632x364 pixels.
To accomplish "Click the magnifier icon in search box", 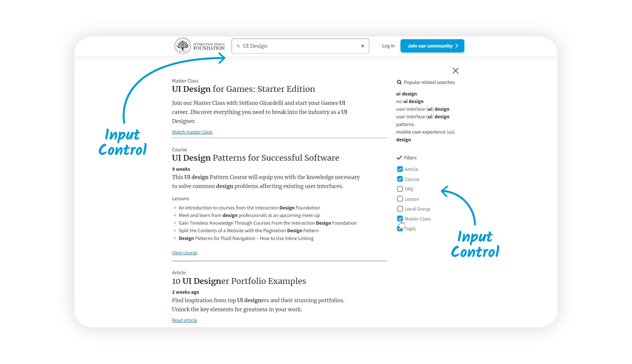I will click(x=238, y=46).
